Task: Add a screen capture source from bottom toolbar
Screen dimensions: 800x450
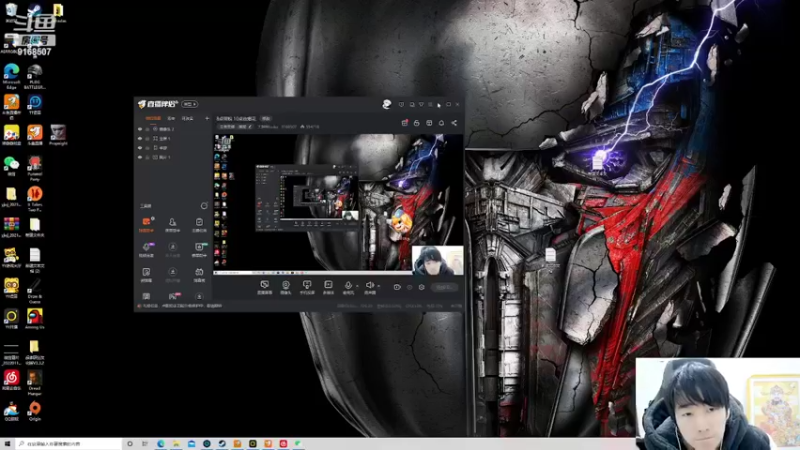Action: pyautogui.click(x=264, y=287)
